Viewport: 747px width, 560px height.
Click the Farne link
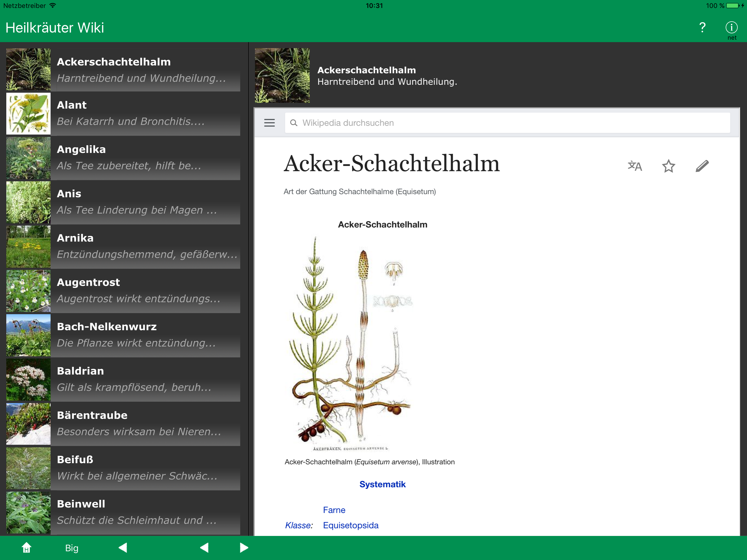click(x=334, y=510)
